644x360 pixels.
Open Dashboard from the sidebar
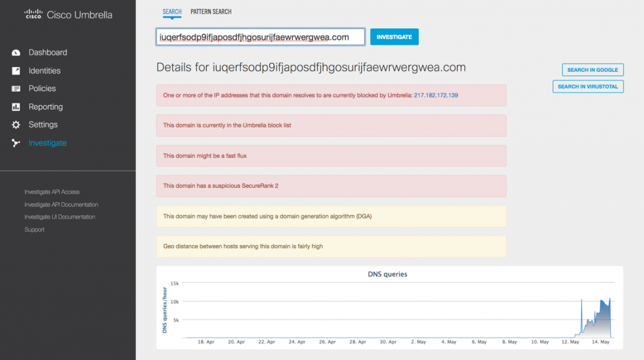point(48,53)
